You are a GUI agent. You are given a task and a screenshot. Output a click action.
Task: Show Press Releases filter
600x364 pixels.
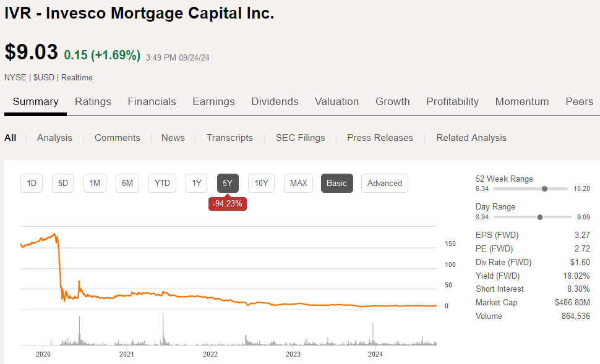coord(380,138)
